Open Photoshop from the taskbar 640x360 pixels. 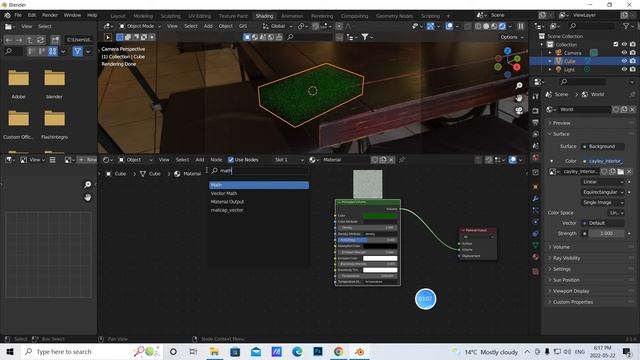318,351
